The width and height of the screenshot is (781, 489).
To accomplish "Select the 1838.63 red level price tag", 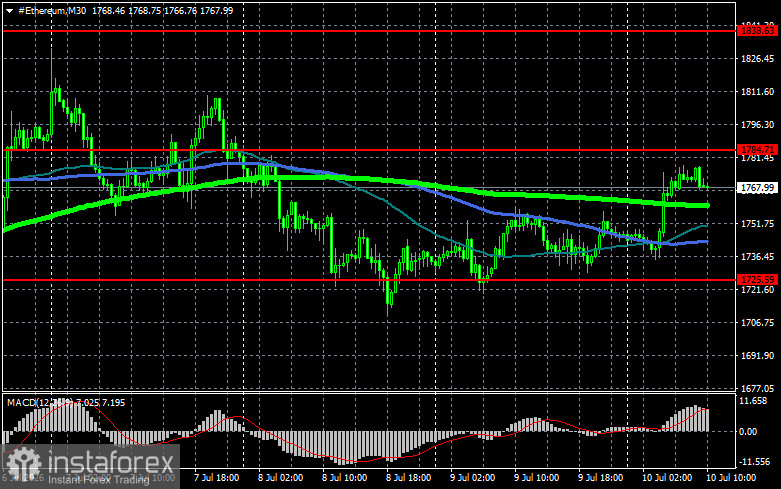I will coord(758,31).
